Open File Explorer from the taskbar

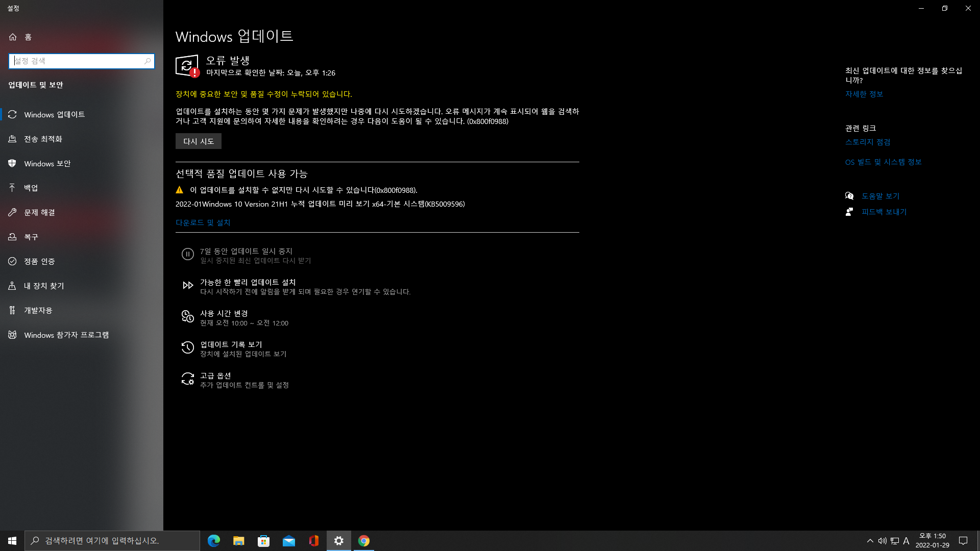point(239,541)
